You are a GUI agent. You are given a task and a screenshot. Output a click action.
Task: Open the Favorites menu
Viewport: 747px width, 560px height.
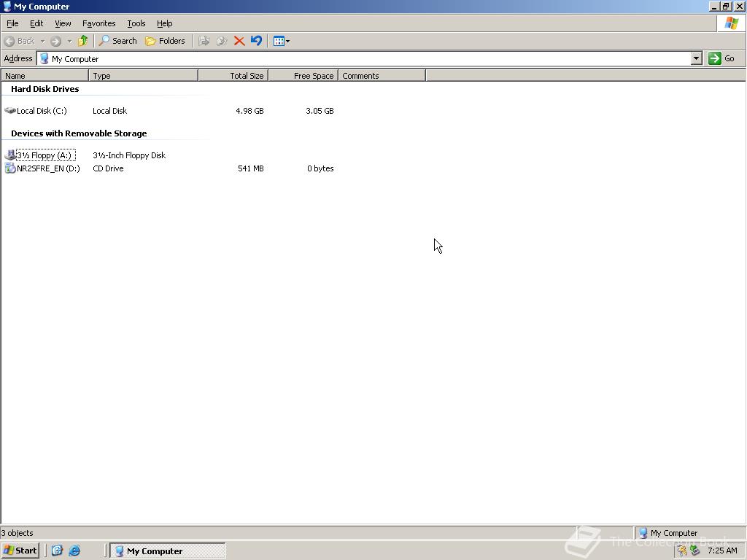[98, 23]
